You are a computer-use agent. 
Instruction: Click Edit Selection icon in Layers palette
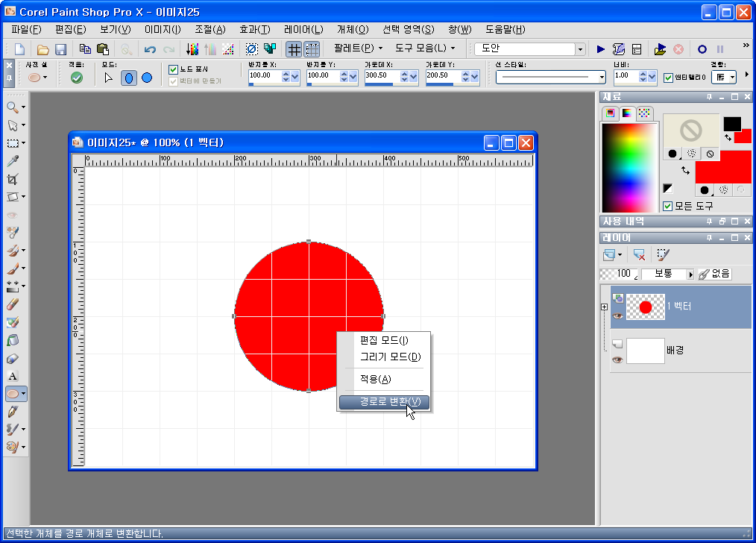pyautogui.click(x=664, y=254)
